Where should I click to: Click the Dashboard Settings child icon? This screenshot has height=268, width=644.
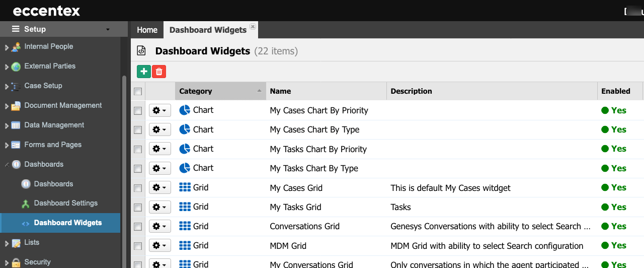[26, 204]
